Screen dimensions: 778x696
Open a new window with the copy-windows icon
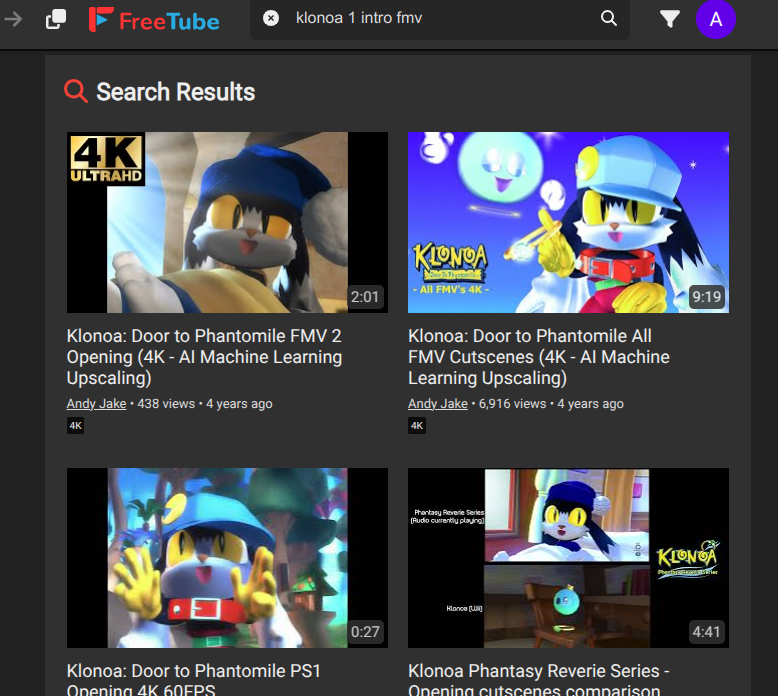coord(56,19)
